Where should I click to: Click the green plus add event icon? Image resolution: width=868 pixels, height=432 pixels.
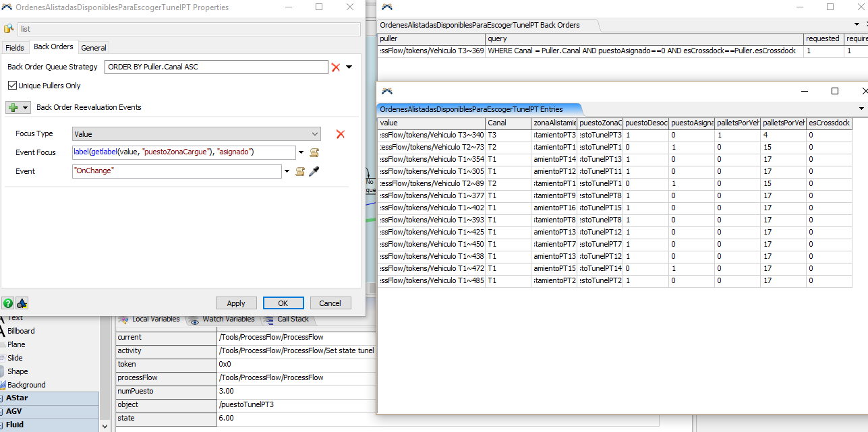[x=13, y=107]
